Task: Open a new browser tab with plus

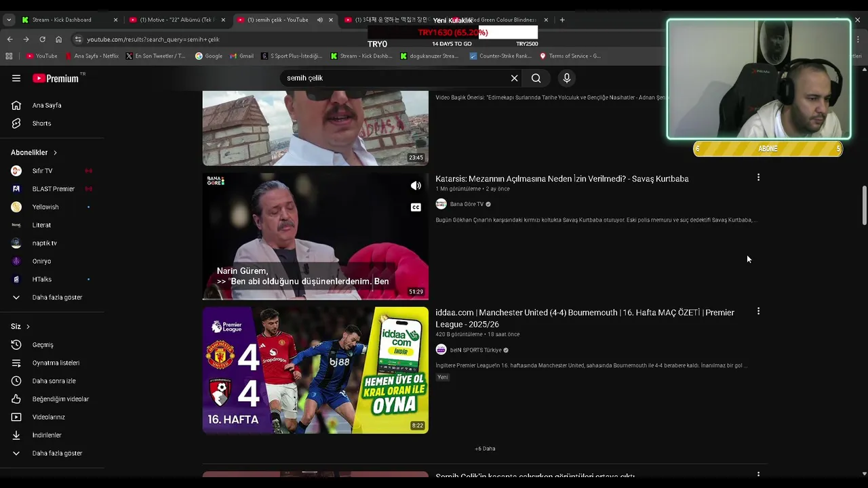Action: pyautogui.click(x=562, y=20)
